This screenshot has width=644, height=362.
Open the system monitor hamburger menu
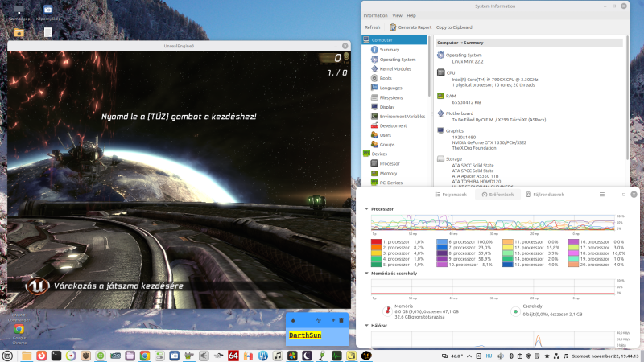(602, 195)
